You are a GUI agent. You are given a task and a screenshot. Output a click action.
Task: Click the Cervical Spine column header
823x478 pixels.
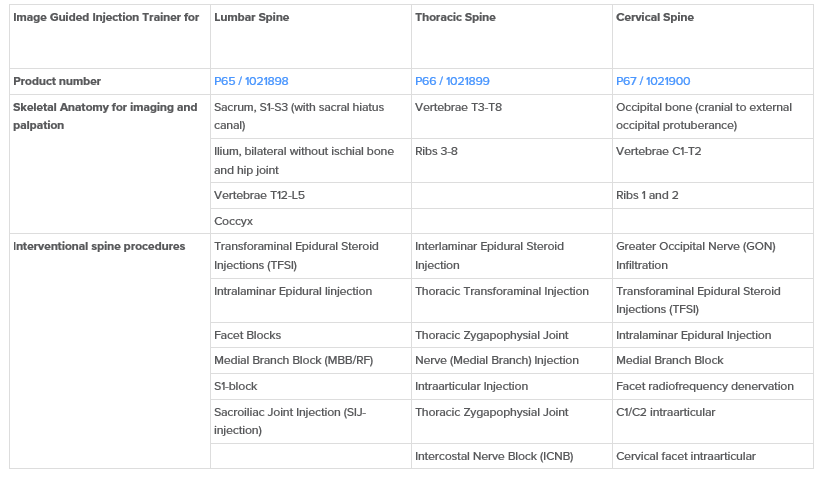coord(655,17)
